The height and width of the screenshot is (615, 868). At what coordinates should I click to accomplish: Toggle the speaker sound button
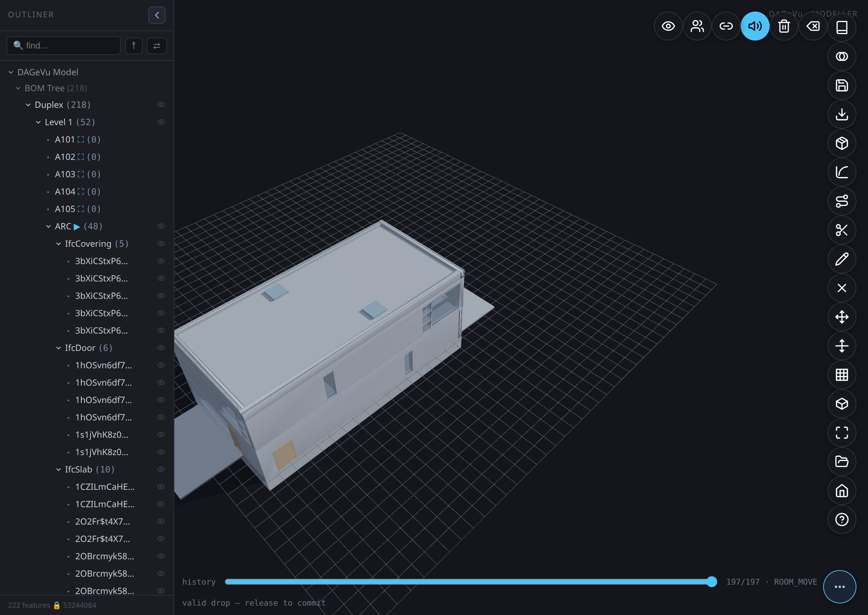point(755,26)
